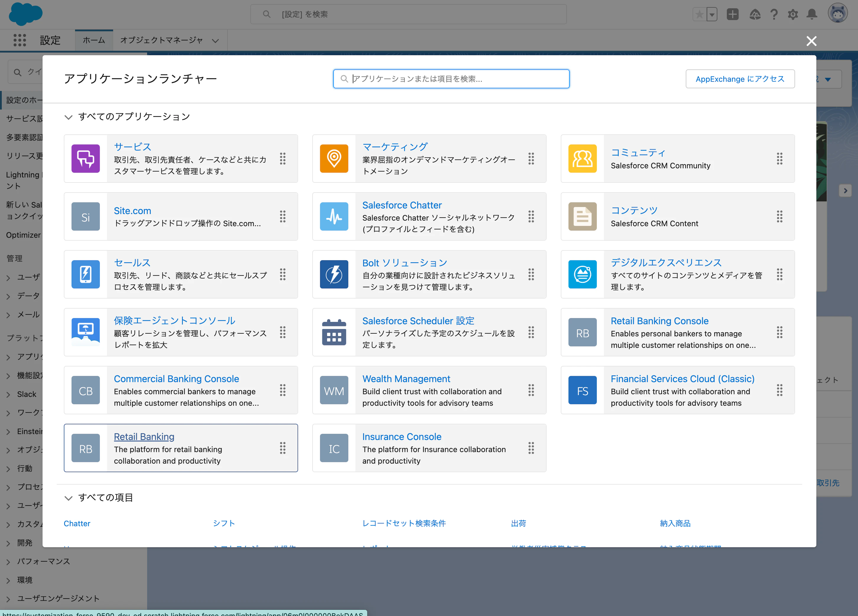Open the setup gear icon
This screenshot has width=858, height=616.
[793, 14]
